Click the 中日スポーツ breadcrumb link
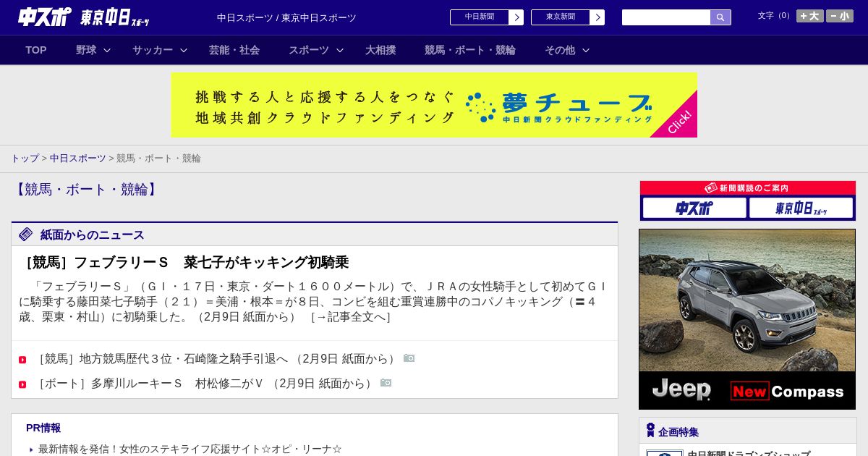 (77, 158)
